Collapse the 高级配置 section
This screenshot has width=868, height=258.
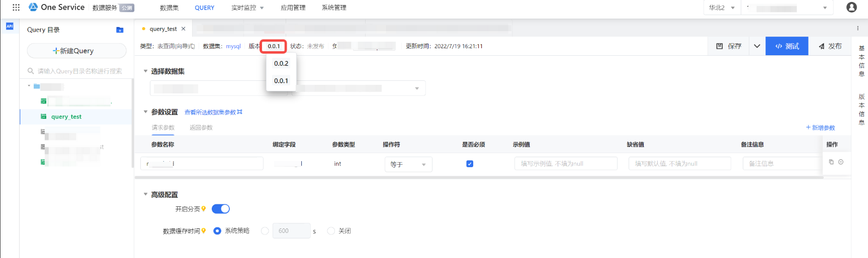pos(146,194)
